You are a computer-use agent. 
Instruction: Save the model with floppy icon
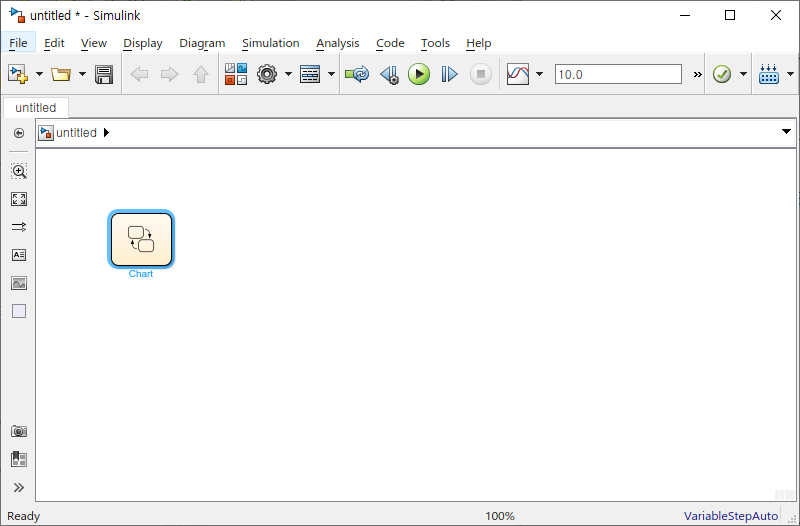pos(104,74)
